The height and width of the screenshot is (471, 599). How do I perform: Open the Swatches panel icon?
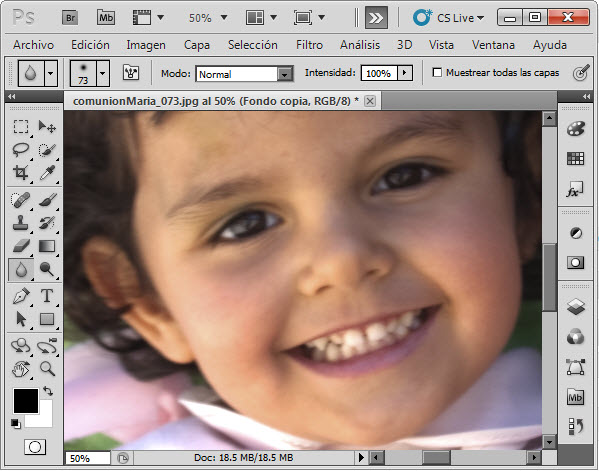coord(575,158)
